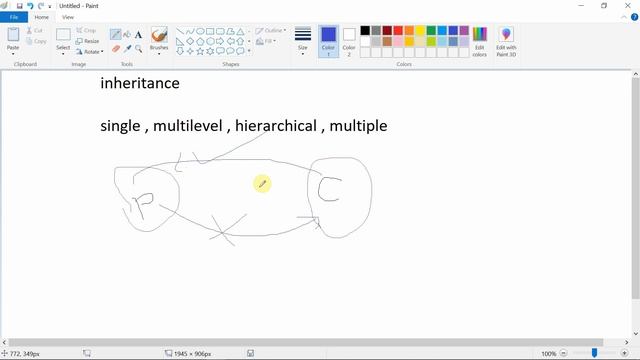Click the Copy button
Screen dimensions: 640x360
point(36,41)
